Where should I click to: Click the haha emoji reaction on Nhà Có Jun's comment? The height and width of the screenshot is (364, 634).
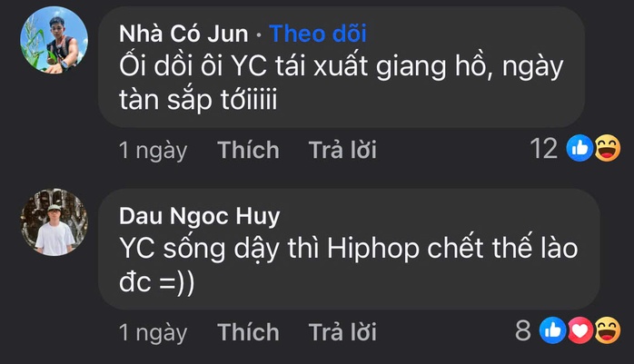point(605,149)
